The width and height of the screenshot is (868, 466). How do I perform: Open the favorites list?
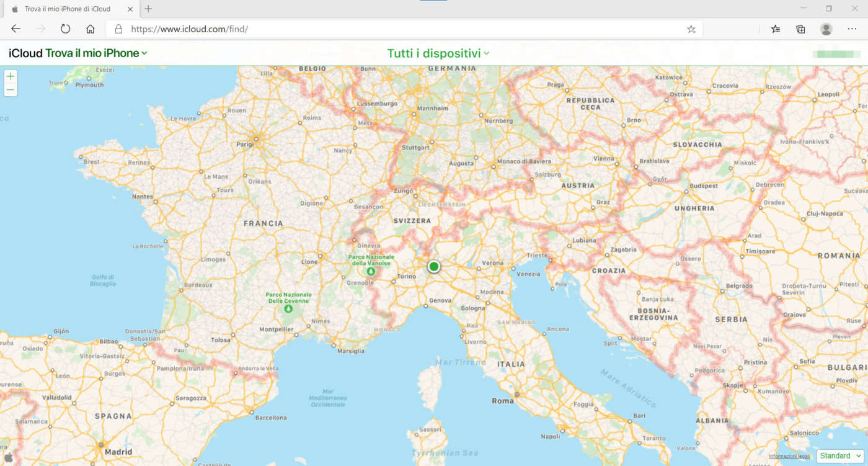tap(776, 29)
